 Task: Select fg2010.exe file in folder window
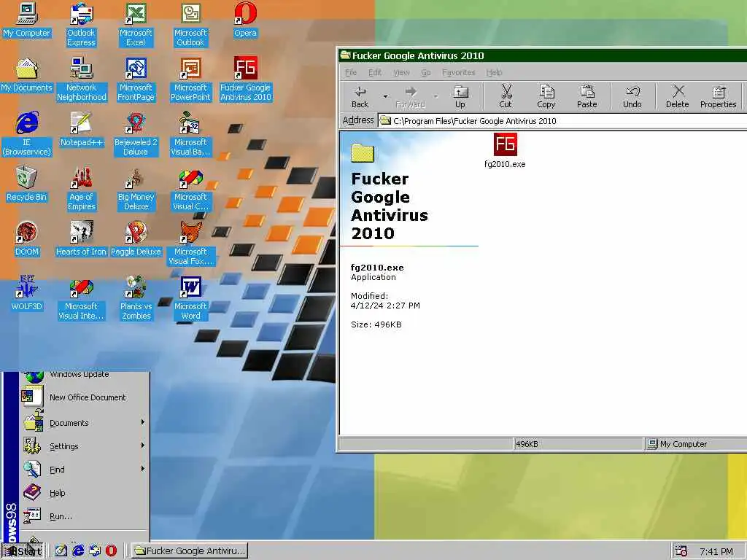click(505, 151)
